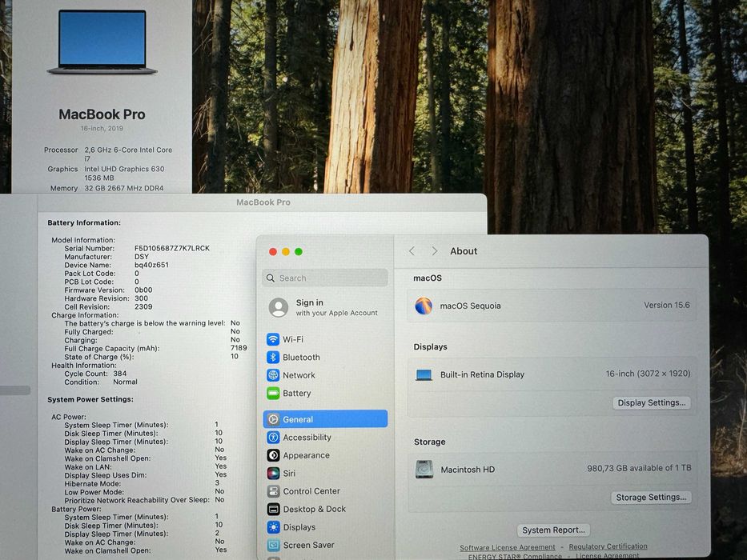Image resolution: width=747 pixels, height=560 pixels.
Task: Open the Appearance icon in sidebar
Action: pos(273,455)
